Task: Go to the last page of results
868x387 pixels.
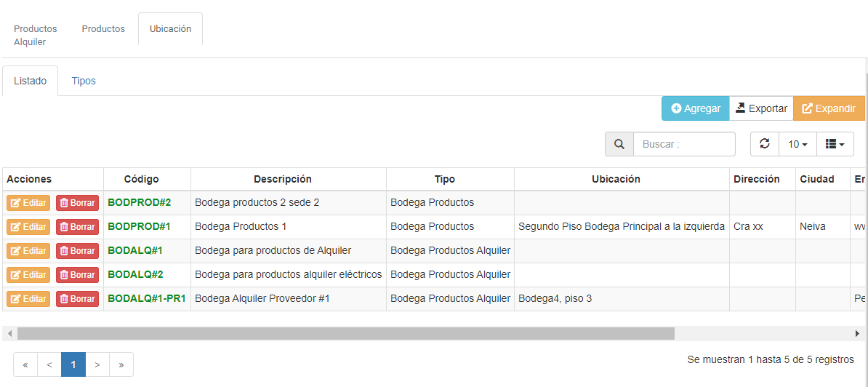Action: point(121,364)
